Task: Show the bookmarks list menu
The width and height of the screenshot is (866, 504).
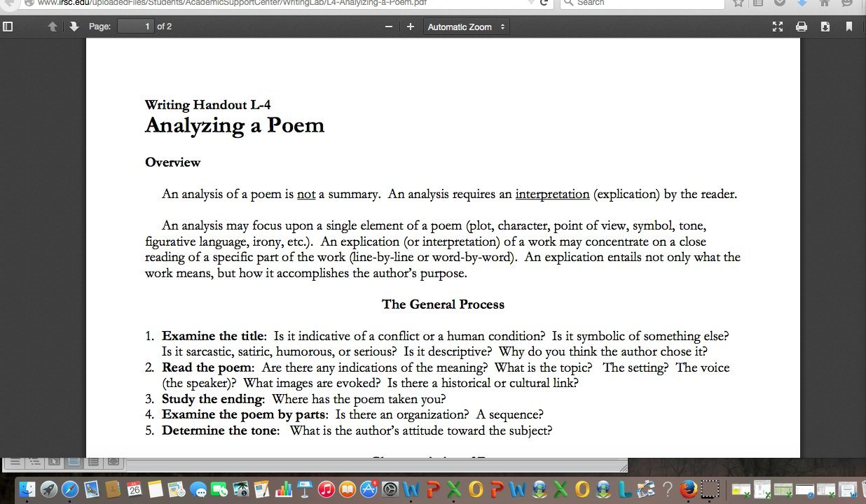Action: [x=758, y=3]
